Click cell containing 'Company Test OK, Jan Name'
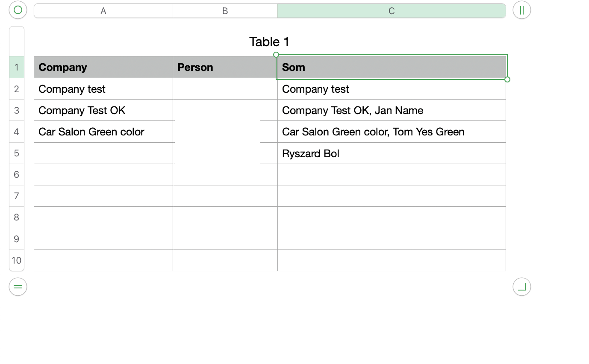The height and width of the screenshot is (364, 589). pos(392,110)
